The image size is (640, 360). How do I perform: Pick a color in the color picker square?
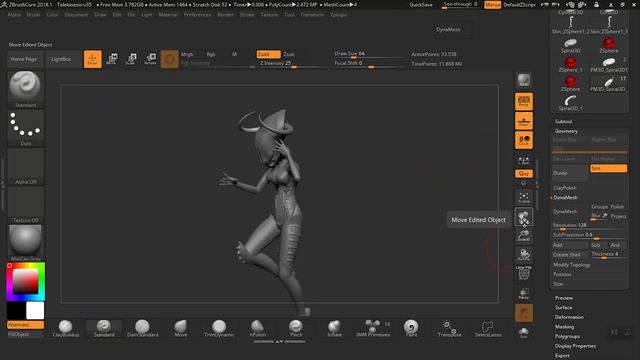25,281
